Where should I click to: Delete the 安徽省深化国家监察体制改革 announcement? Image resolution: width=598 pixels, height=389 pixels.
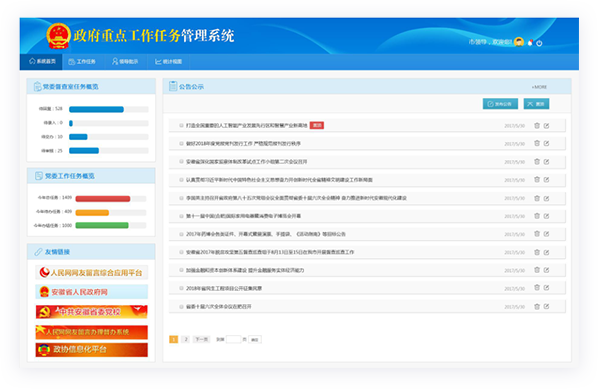(537, 162)
